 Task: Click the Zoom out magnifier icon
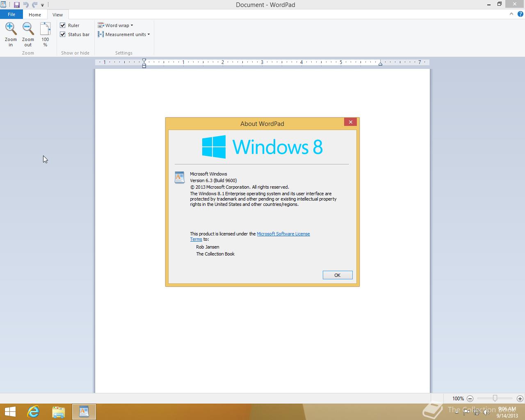tap(28, 29)
